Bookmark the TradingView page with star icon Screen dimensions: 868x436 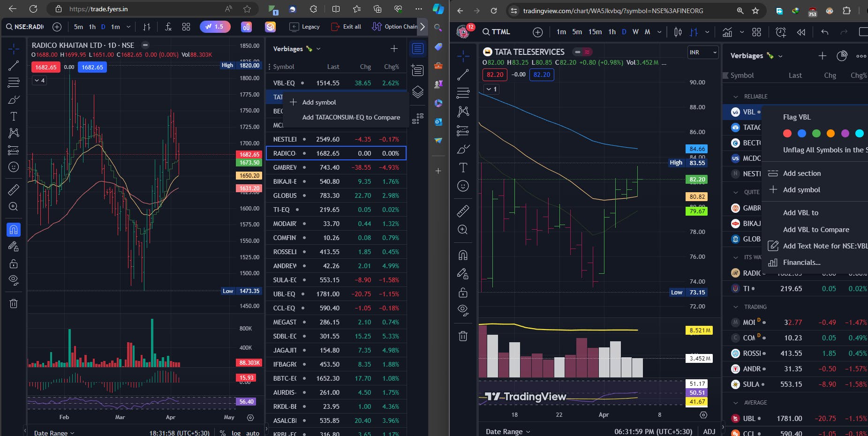(x=755, y=11)
